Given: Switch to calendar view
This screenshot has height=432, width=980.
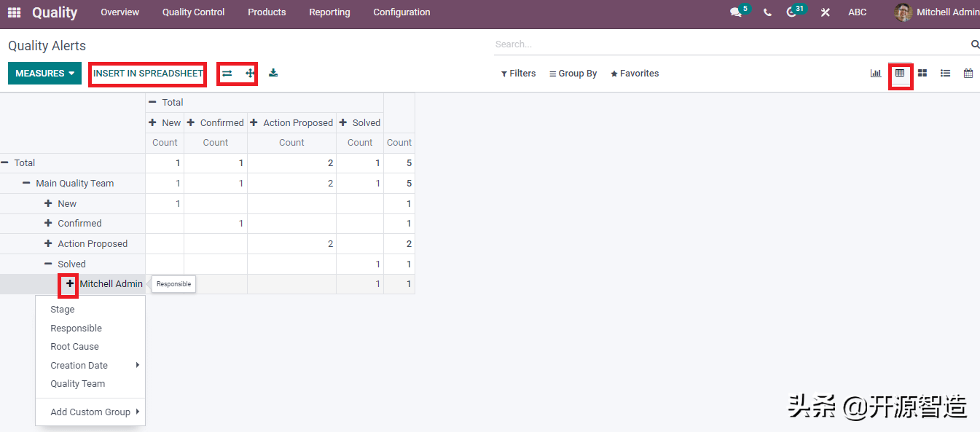Looking at the screenshot, I should pos(968,74).
